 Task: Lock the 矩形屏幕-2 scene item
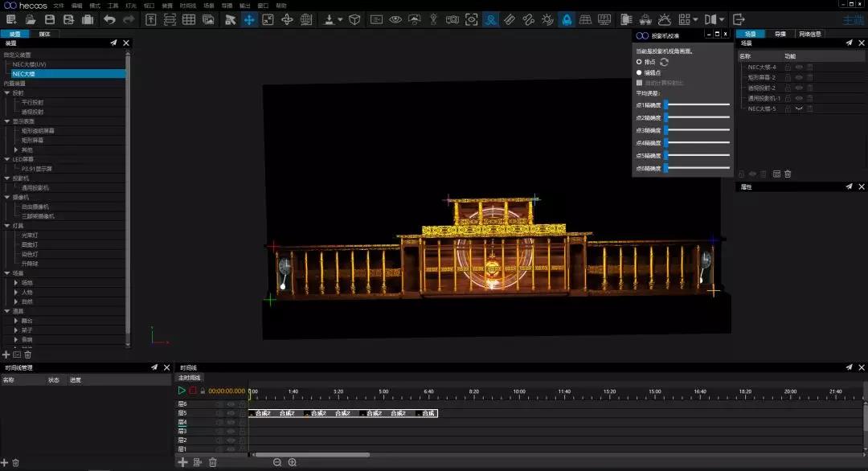tap(788, 78)
